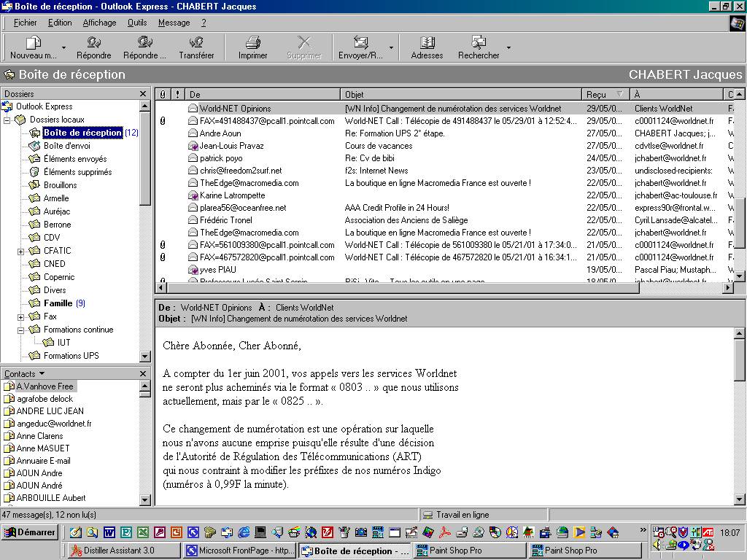Screen dimensions: 747x560
Task: Click the Envoyer/R... send receive button
Action: [360, 47]
